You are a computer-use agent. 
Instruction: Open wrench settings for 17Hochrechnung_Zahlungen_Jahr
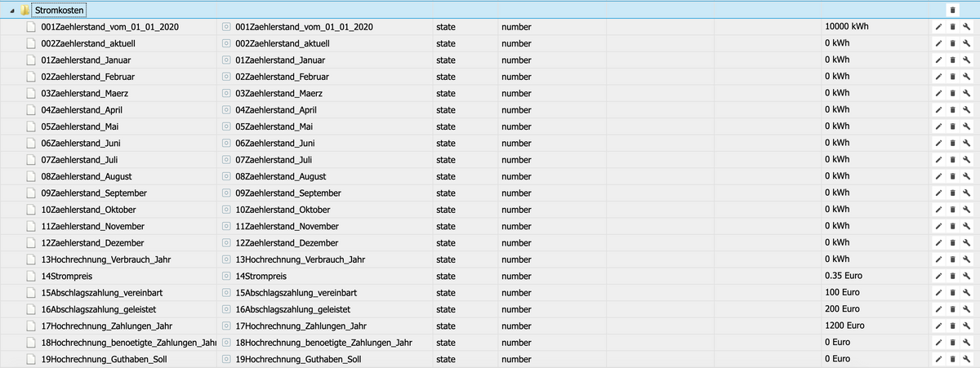coord(966,326)
